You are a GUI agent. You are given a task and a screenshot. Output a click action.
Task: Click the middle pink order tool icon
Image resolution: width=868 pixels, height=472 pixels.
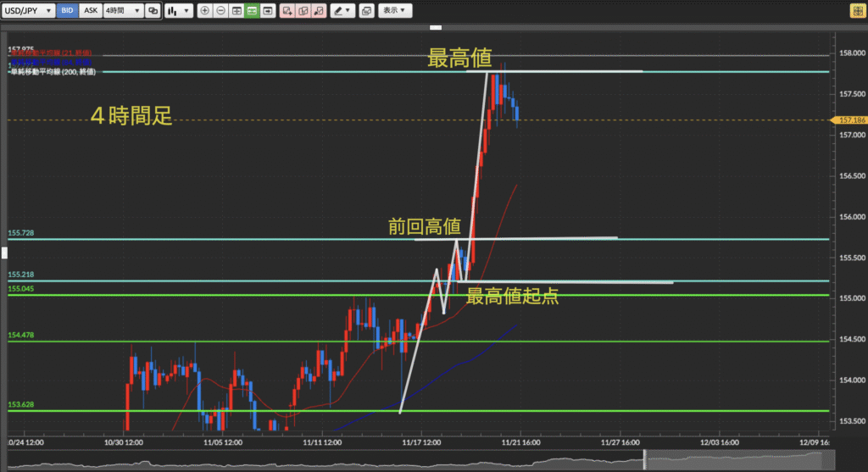303,11
